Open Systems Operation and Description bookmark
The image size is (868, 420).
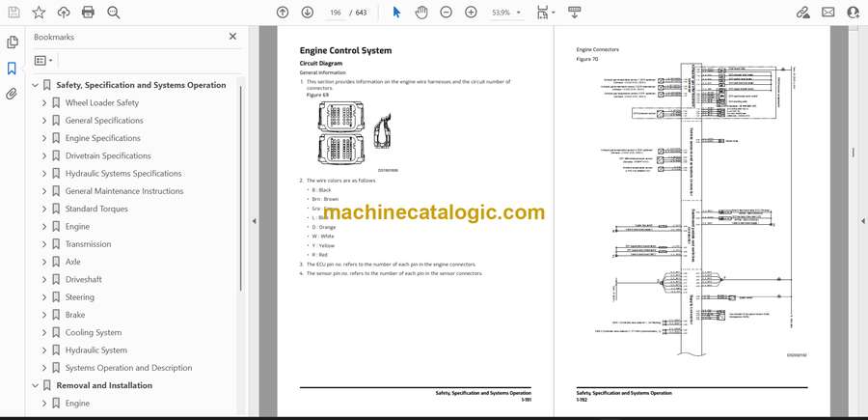coord(128,368)
